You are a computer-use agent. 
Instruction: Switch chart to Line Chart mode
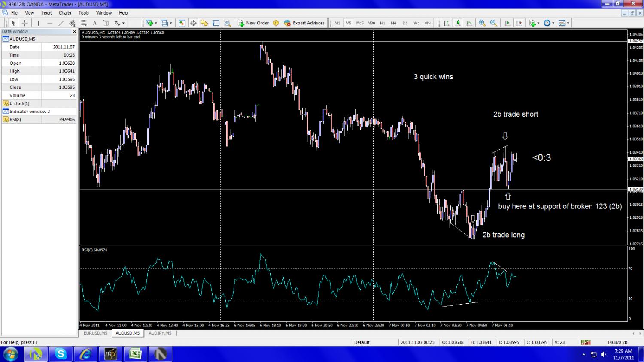(x=469, y=23)
